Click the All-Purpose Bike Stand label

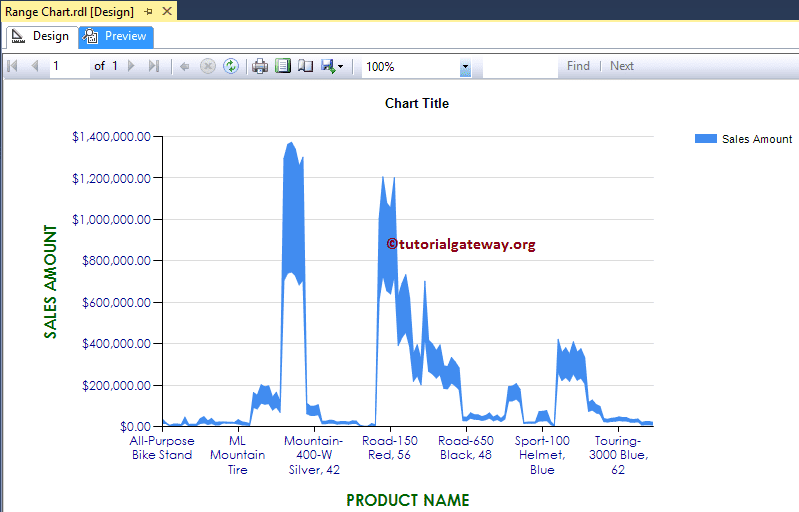coord(162,448)
